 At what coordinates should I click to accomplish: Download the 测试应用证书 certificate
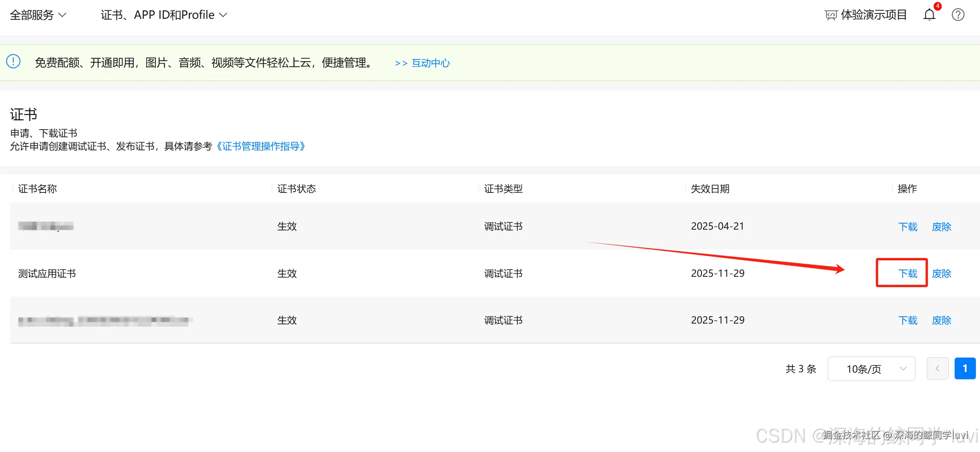click(907, 273)
